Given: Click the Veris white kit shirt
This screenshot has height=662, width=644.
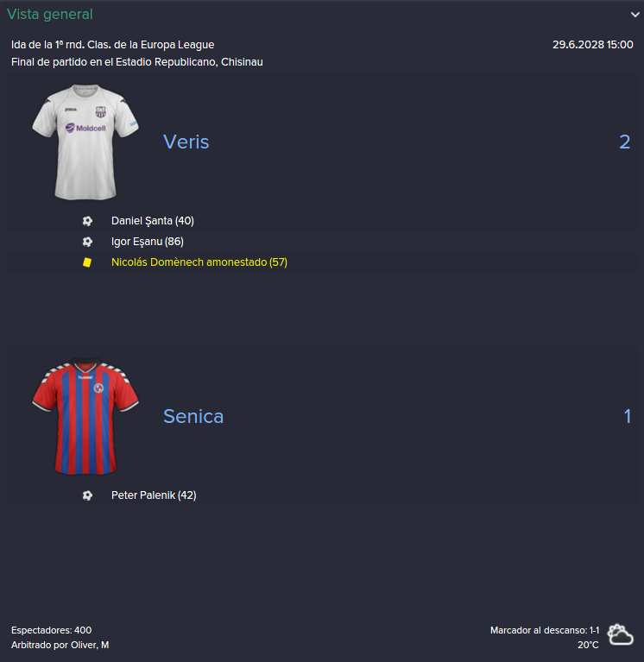Looking at the screenshot, I should (x=85, y=142).
